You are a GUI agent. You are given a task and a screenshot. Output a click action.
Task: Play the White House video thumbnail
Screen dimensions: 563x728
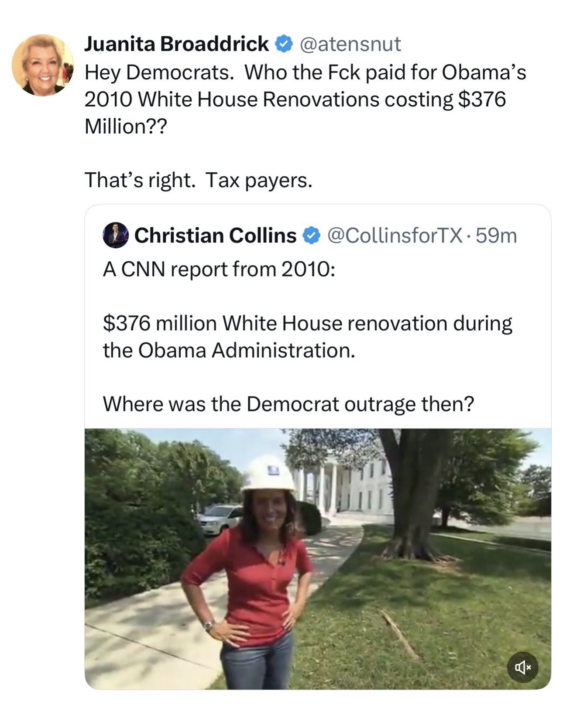[318, 558]
